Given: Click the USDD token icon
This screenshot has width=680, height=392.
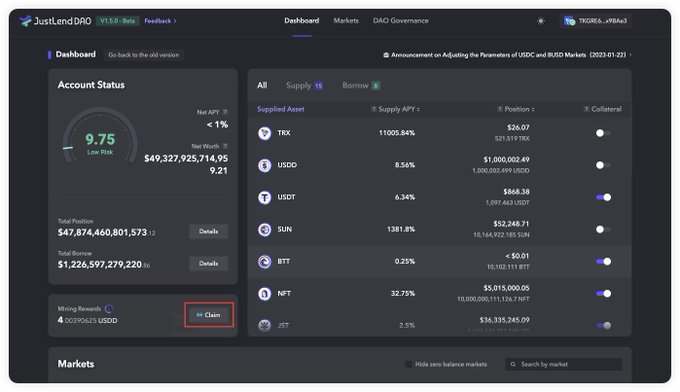Looking at the screenshot, I should [265, 165].
